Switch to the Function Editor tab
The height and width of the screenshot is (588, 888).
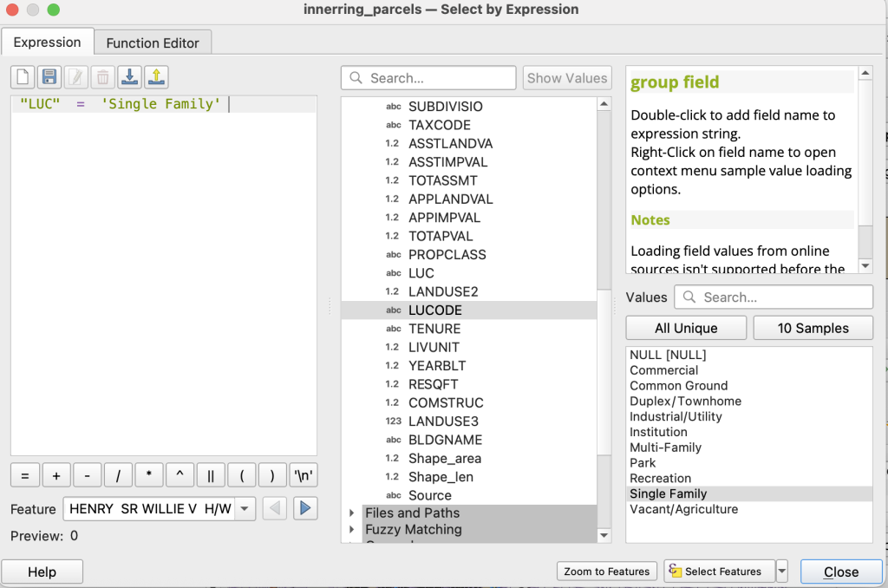(x=153, y=42)
